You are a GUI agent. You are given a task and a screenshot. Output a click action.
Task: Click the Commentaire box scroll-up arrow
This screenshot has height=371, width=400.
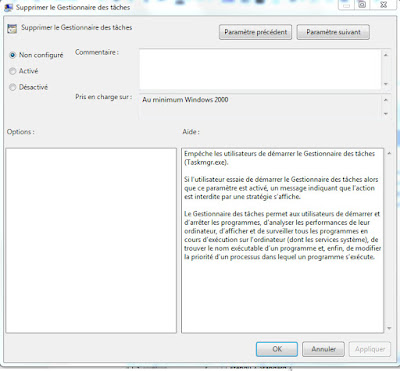click(x=386, y=55)
